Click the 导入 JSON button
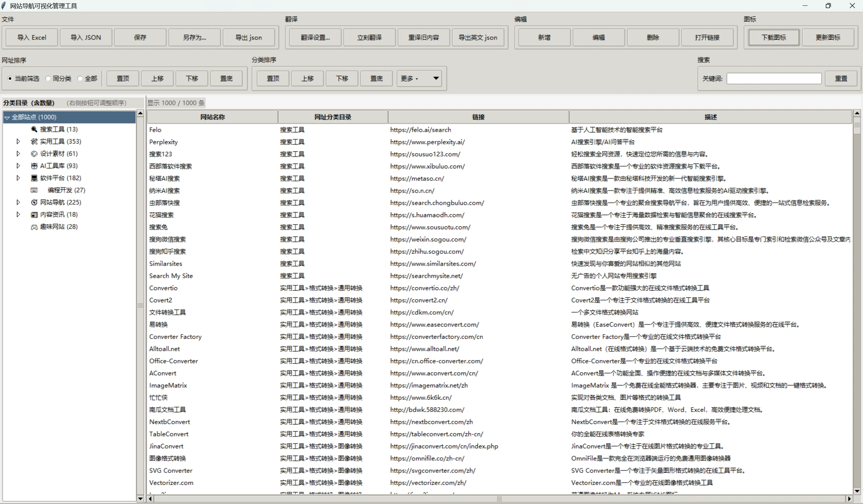The width and height of the screenshot is (863, 504). [86, 37]
